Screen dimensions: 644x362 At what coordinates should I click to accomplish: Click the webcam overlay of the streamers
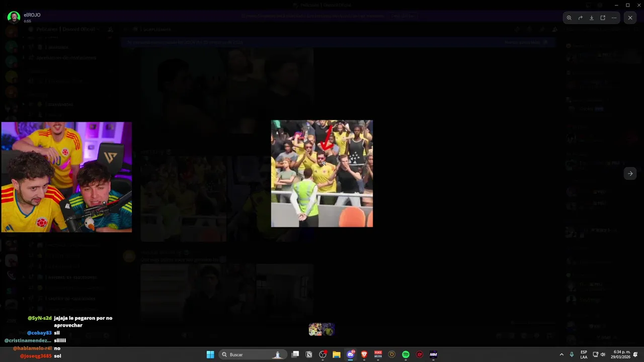(66, 177)
